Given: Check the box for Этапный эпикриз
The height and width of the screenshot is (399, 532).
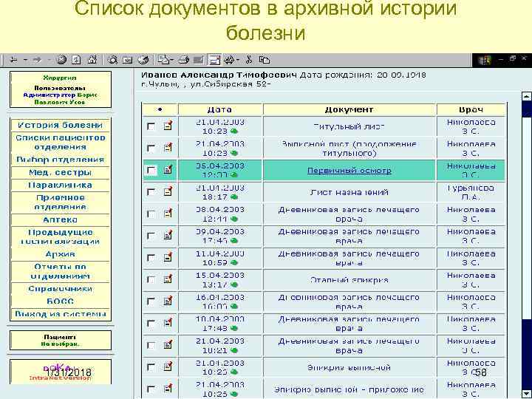Looking at the screenshot, I should (151, 279).
